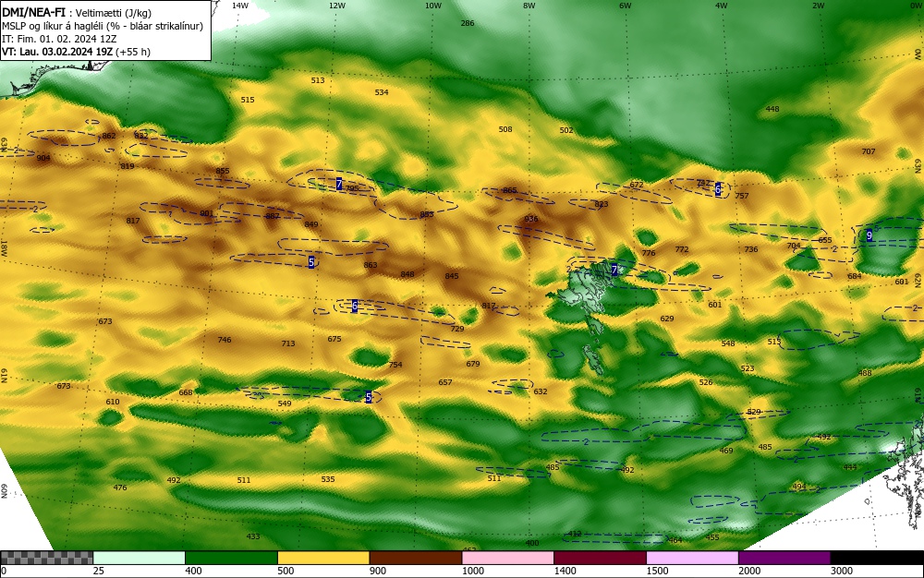Viewport: 924px width, 578px height.
Task: Click the 865 value on the map
Action: tap(510, 191)
